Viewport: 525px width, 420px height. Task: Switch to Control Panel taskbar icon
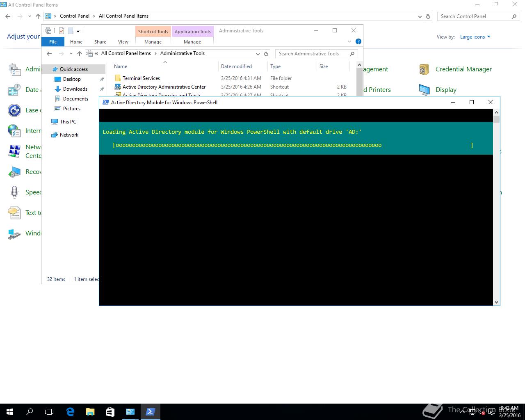click(130, 412)
